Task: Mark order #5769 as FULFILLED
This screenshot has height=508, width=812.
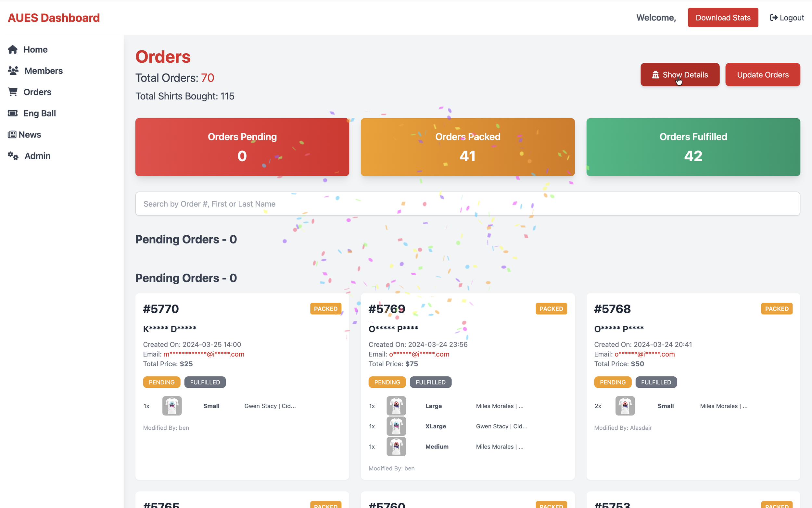Action: coord(430,382)
